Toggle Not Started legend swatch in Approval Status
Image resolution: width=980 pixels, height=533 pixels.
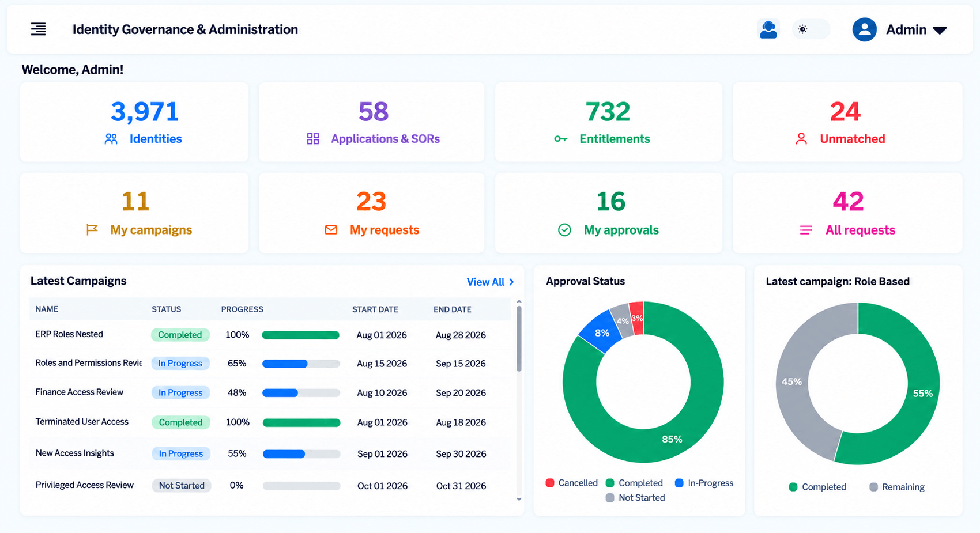point(610,498)
